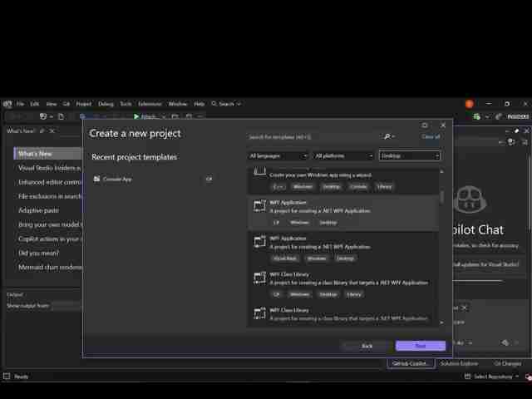The height and width of the screenshot is (399, 532).
Task: Click the Windows app wizard template icon
Action: (x=259, y=172)
